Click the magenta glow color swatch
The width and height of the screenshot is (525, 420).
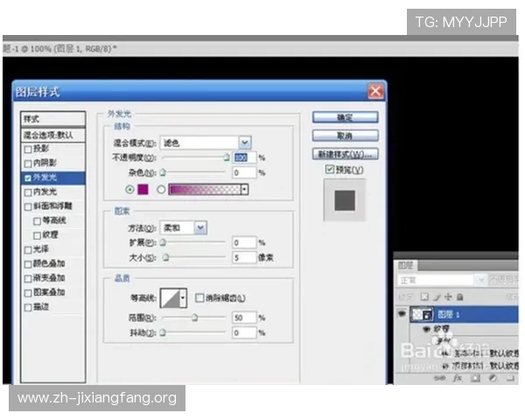pyautogui.click(x=143, y=189)
